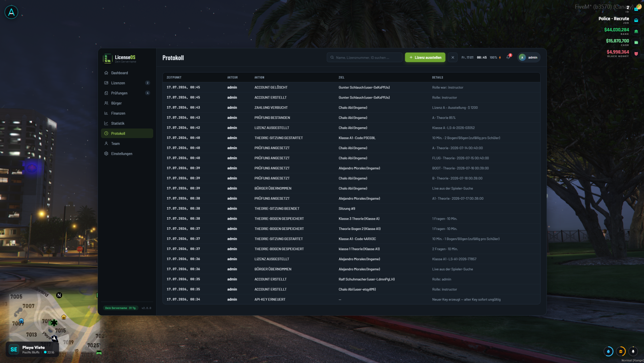Click the round A avatar beside admin

coord(522,57)
